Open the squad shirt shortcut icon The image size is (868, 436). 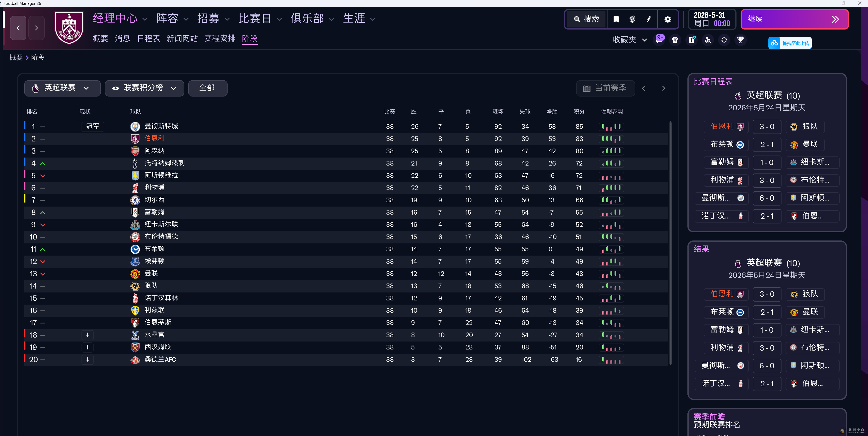[675, 40]
